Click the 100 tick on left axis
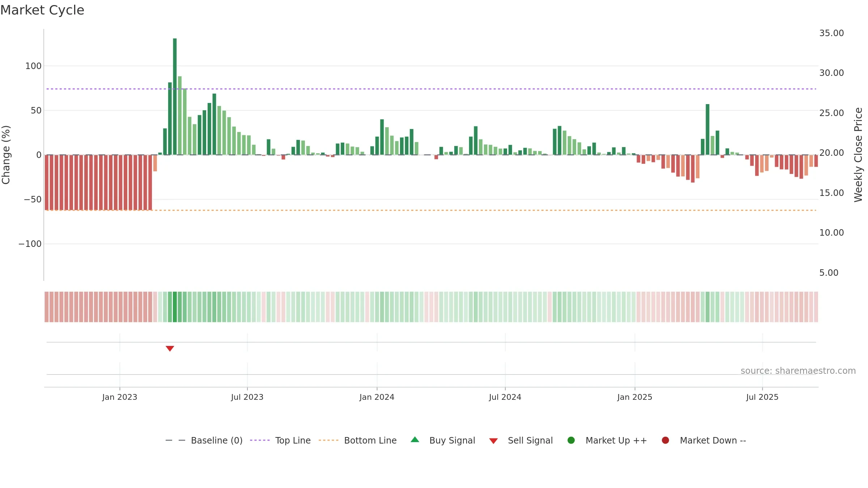Image resolution: width=868 pixels, height=488 pixels. (33, 66)
